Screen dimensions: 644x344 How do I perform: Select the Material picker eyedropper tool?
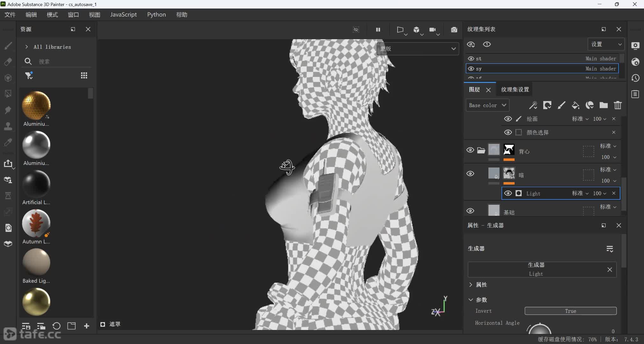(x=8, y=142)
